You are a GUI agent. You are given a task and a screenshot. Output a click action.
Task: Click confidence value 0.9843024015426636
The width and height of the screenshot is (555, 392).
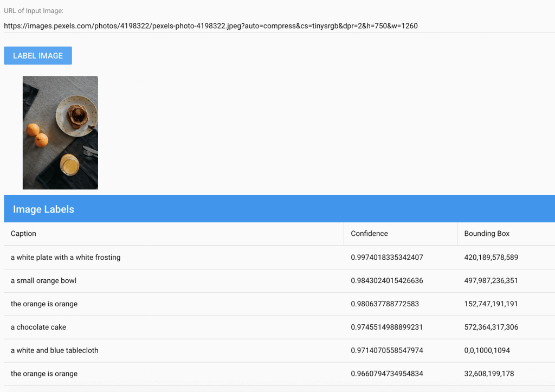click(x=387, y=280)
